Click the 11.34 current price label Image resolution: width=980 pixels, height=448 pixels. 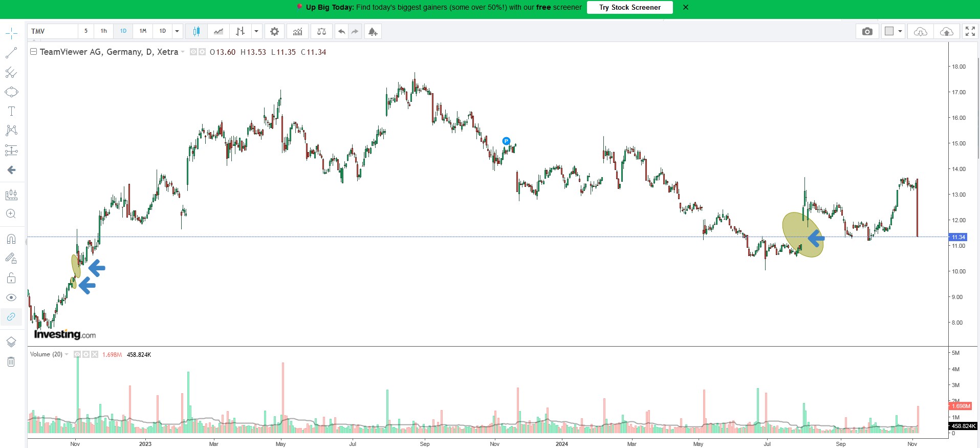click(x=958, y=237)
